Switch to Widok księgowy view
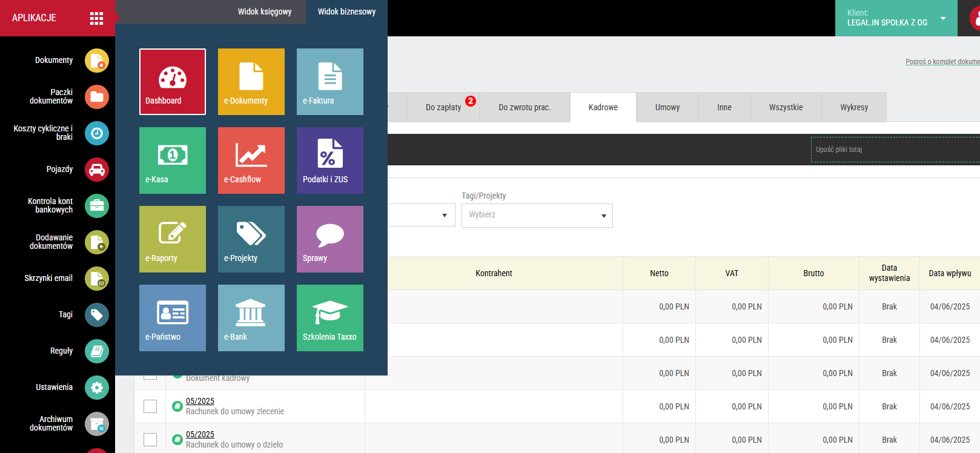This screenshot has width=980, height=453. tap(265, 12)
